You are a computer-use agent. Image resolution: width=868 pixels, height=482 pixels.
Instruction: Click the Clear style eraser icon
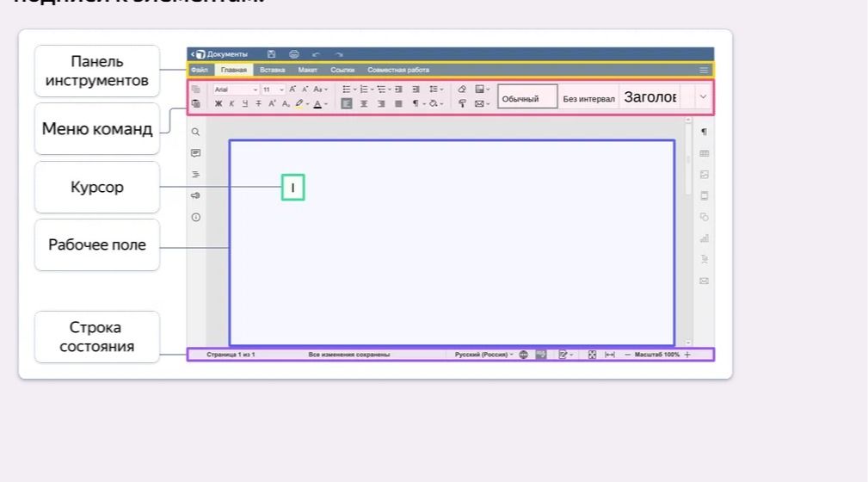462,90
